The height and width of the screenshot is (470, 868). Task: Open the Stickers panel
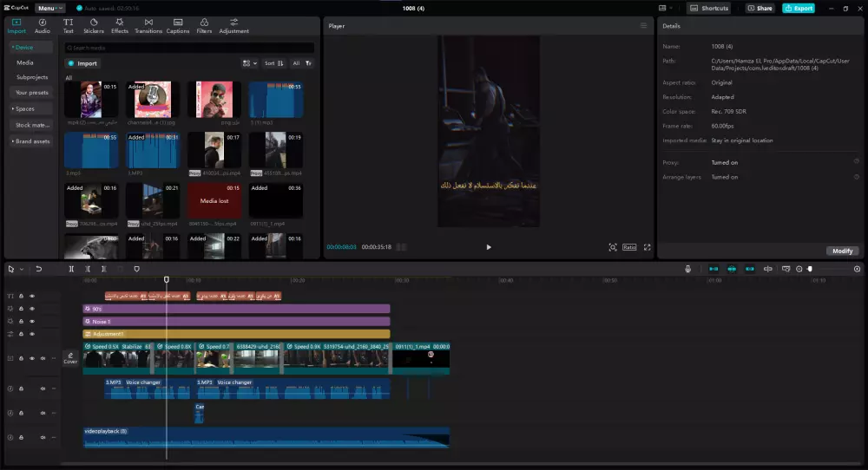93,25
